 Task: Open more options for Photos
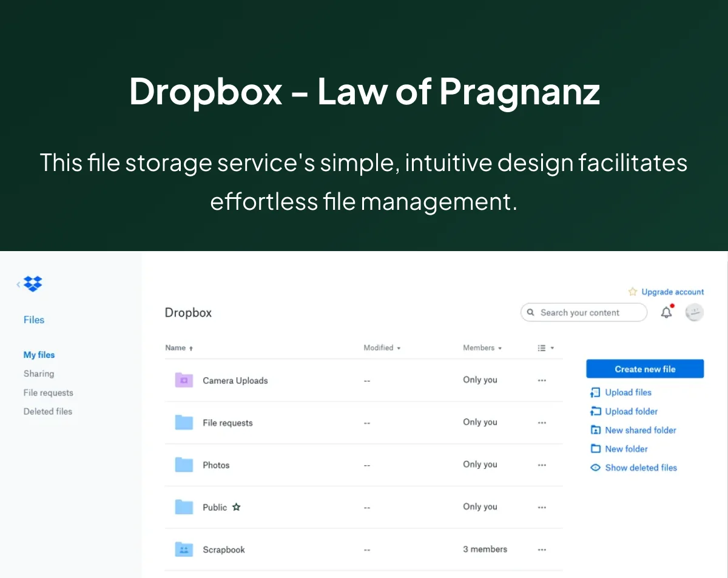[542, 465]
